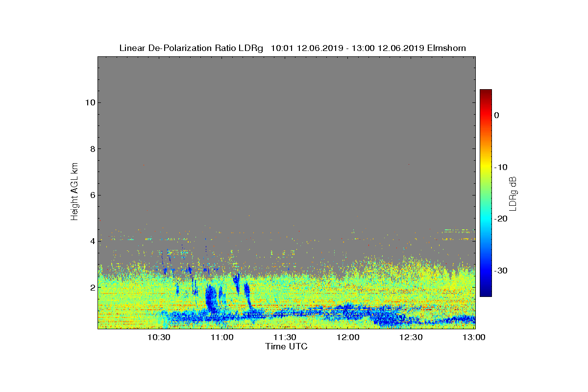Click the 2 km height tick label

pos(92,287)
